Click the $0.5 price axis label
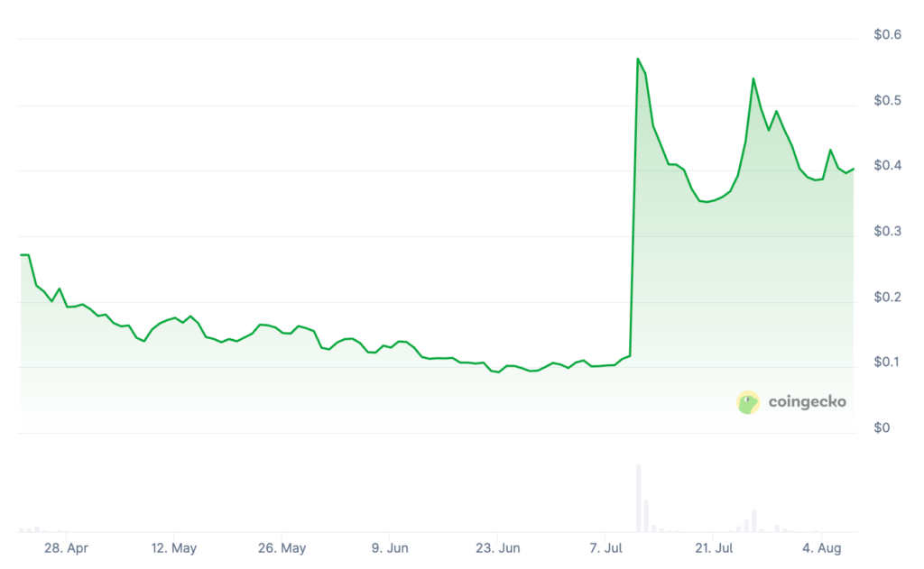Viewport: 924px width, 569px height. pos(887,100)
